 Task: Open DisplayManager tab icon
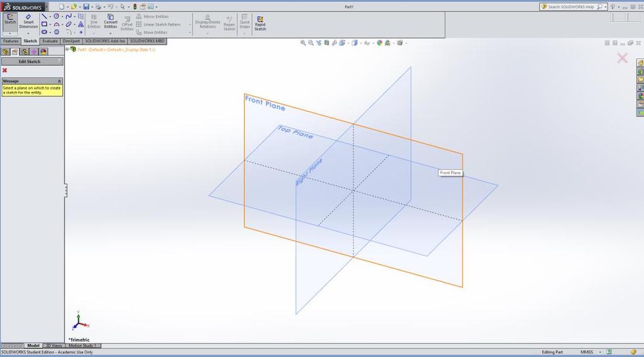point(43,52)
